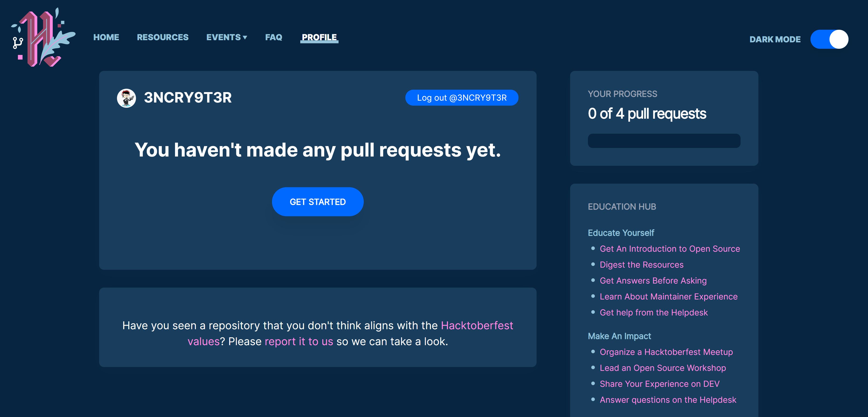The width and height of the screenshot is (868, 417).
Task: Select the Profile nav tab
Action: pyautogui.click(x=319, y=37)
